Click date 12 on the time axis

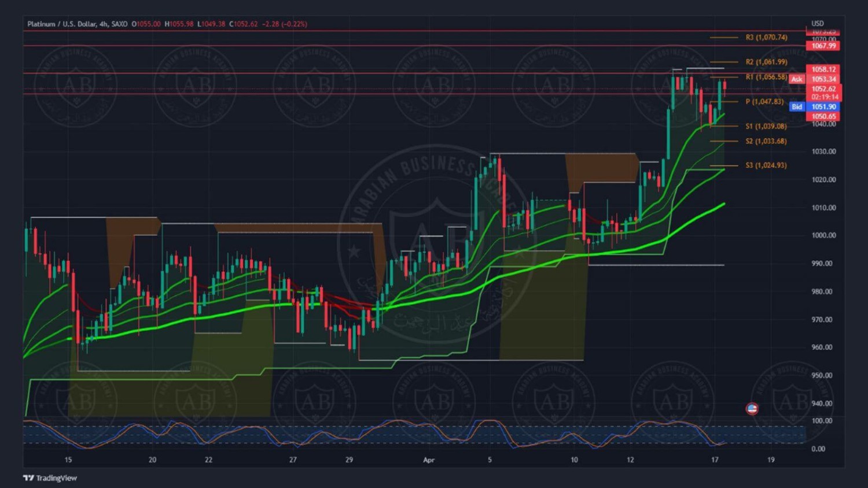pyautogui.click(x=630, y=460)
